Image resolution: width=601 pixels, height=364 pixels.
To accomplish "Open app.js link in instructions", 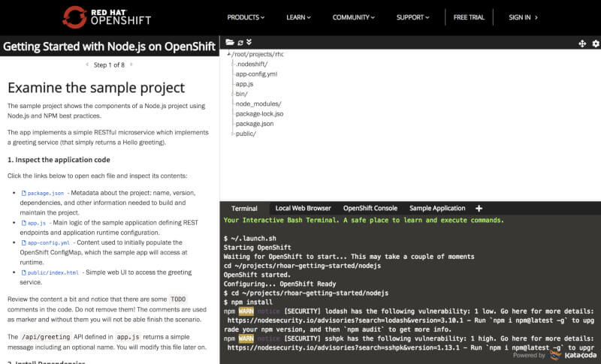I will [x=36, y=223].
